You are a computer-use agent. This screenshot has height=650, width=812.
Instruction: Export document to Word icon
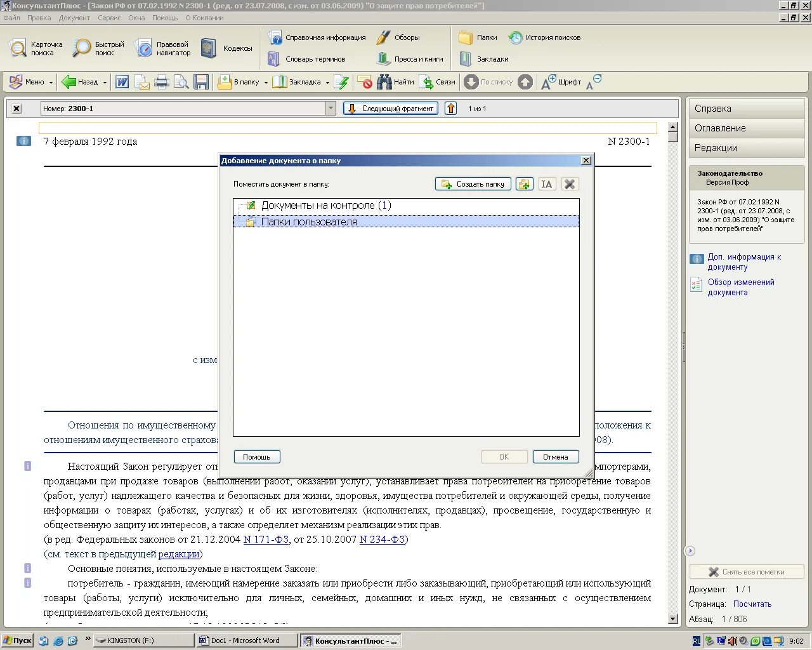tap(122, 82)
